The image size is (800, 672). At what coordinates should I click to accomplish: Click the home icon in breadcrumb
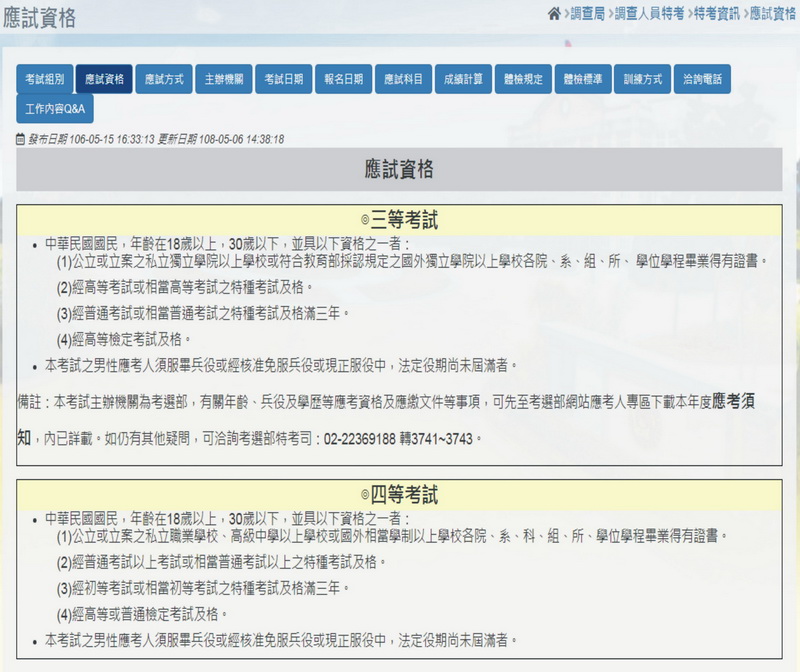(x=554, y=13)
